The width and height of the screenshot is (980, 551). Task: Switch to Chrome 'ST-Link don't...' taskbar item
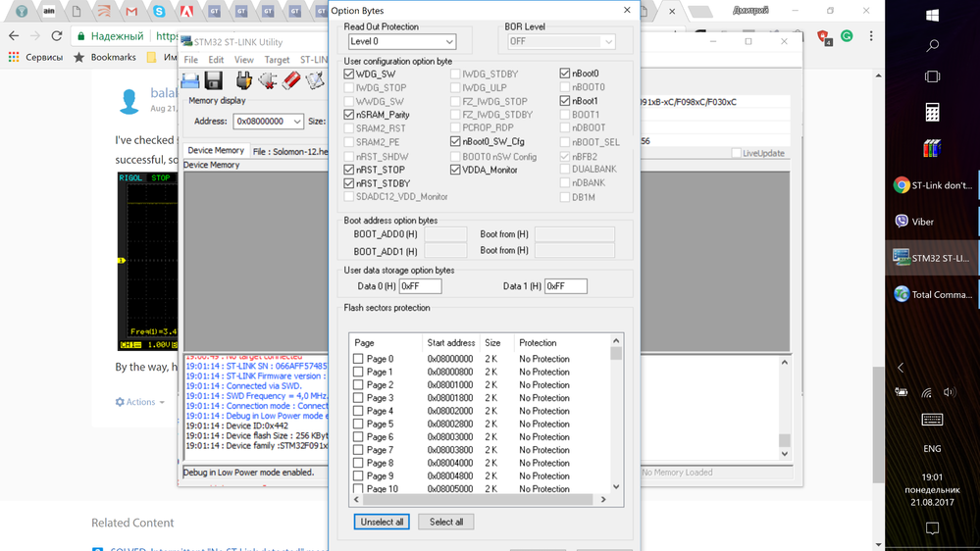[x=932, y=185]
